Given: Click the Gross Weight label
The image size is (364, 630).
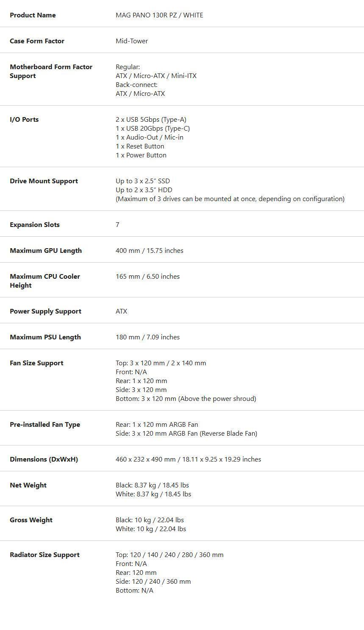Looking at the screenshot, I should (x=31, y=520).
